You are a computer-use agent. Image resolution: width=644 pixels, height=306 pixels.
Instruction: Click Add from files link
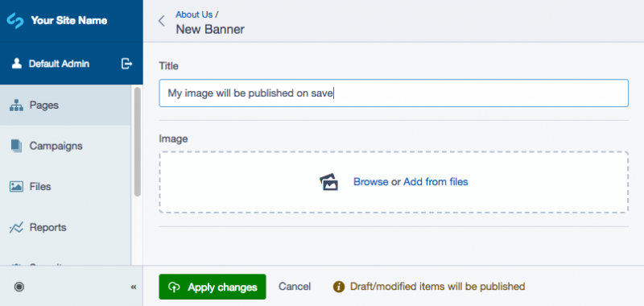436,181
